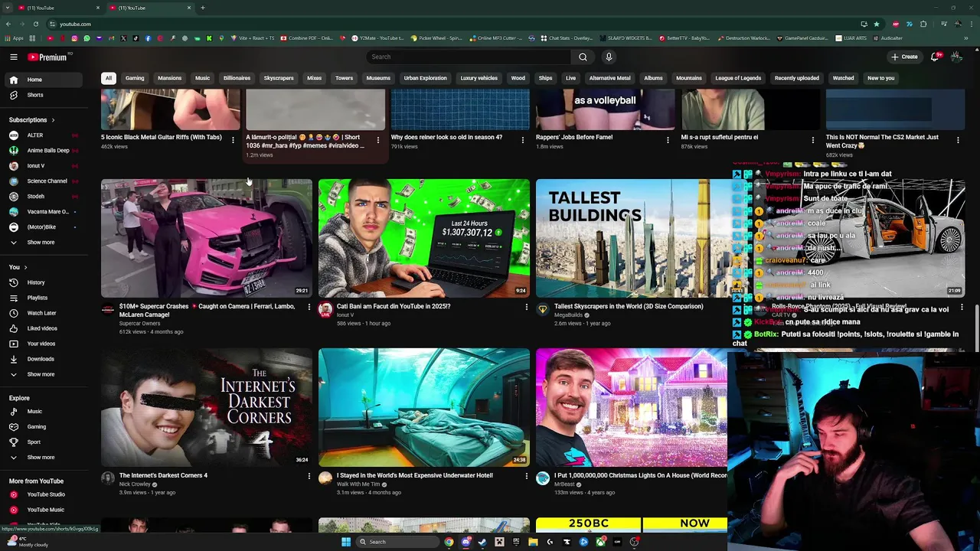Select the All filter chip
This screenshot has height=551, width=980.
click(109, 78)
